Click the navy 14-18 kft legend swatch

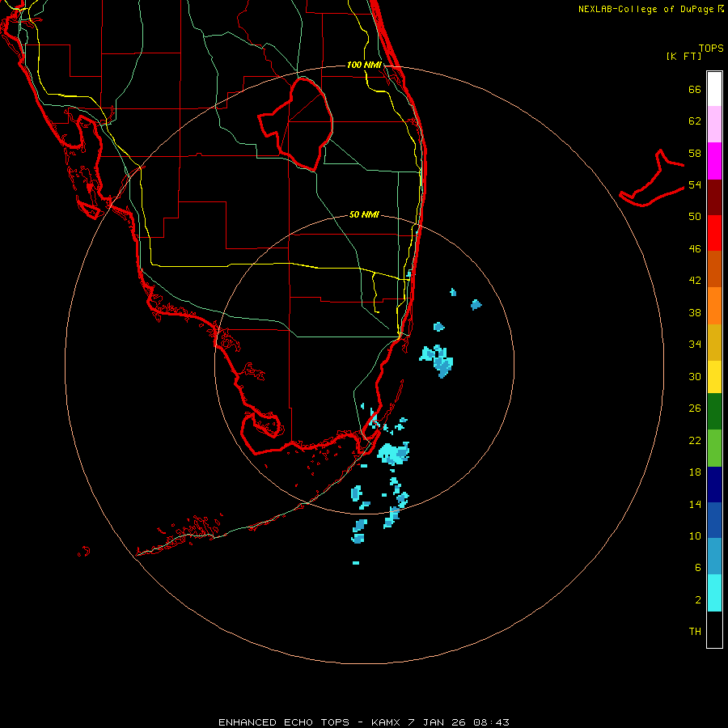[x=714, y=485]
